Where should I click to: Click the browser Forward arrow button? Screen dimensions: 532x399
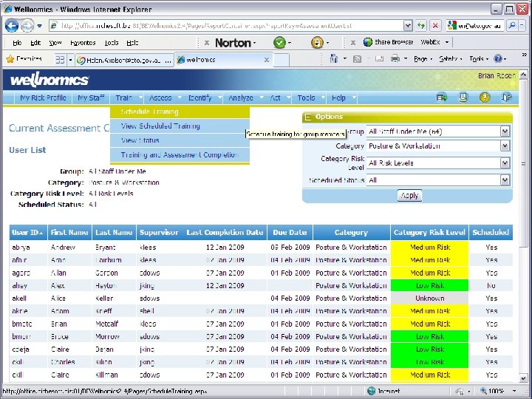(x=27, y=25)
